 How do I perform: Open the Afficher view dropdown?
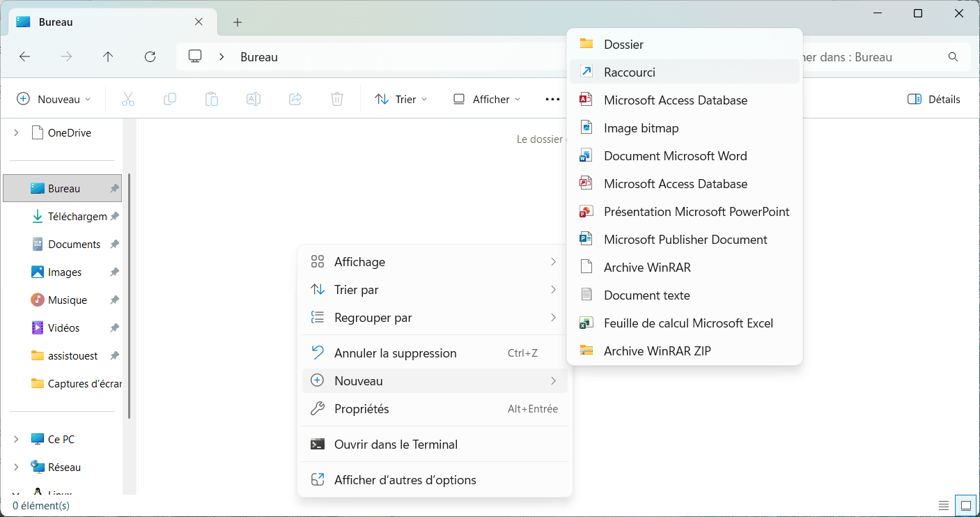pyautogui.click(x=487, y=100)
